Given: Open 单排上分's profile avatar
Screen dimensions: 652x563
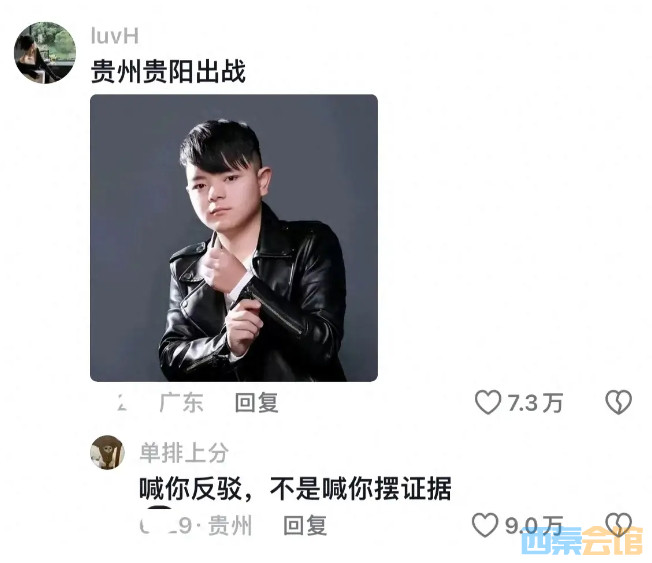Looking at the screenshot, I should 107,452.
